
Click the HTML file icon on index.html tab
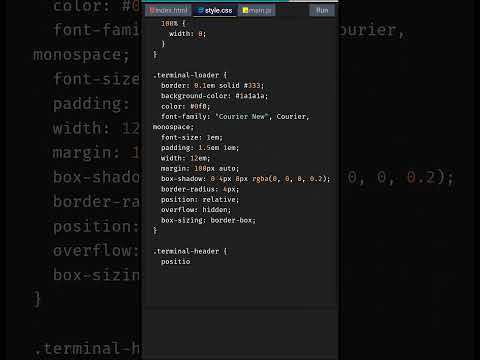(152, 10)
